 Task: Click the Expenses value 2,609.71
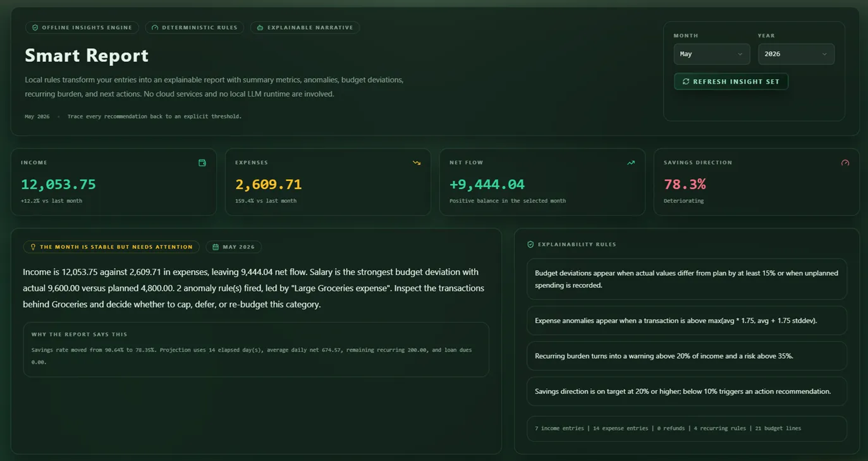pos(268,185)
